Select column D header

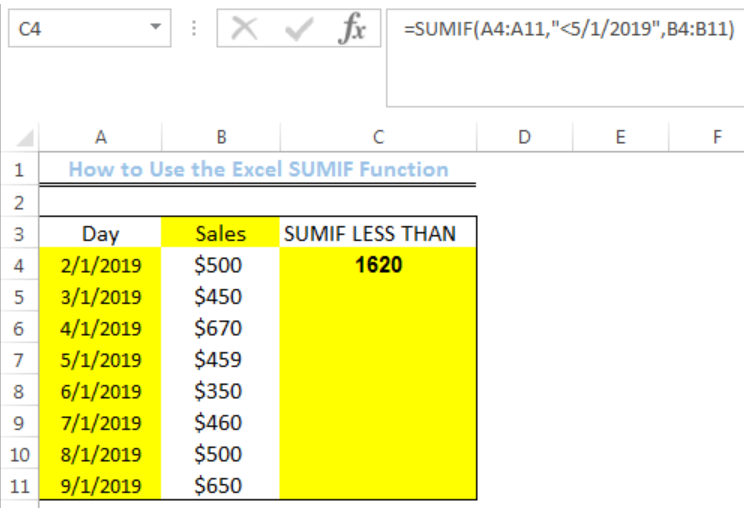coord(524,138)
